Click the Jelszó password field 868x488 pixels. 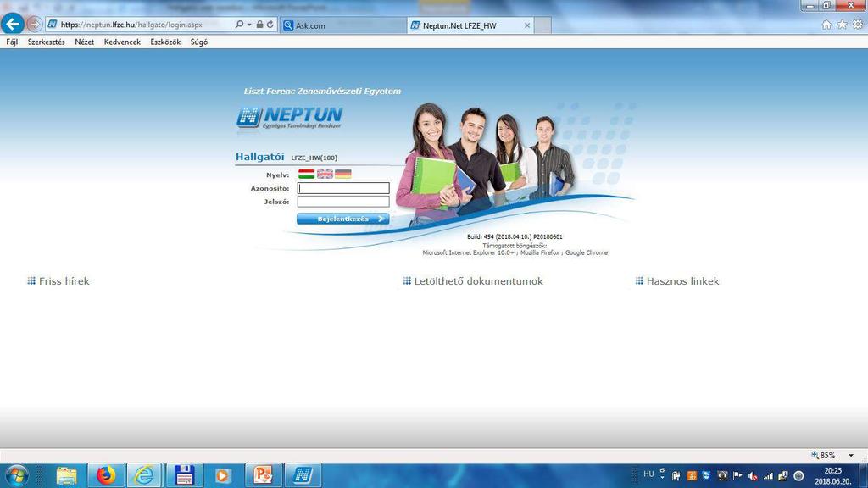[343, 202]
